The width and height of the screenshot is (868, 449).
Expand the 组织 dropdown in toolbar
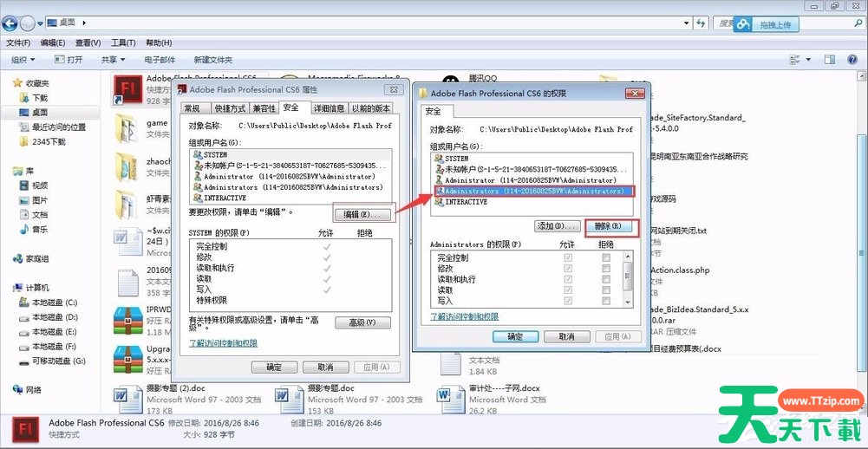point(23,59)
